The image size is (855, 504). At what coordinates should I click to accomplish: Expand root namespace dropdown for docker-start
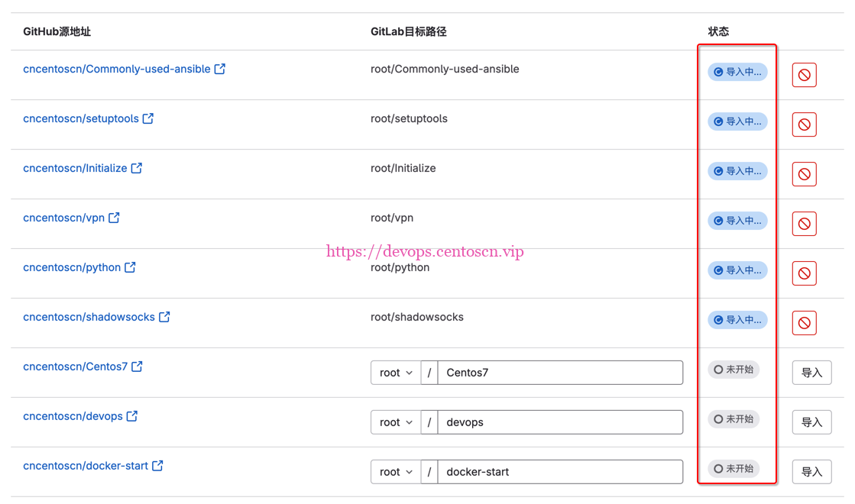[396, 472]
